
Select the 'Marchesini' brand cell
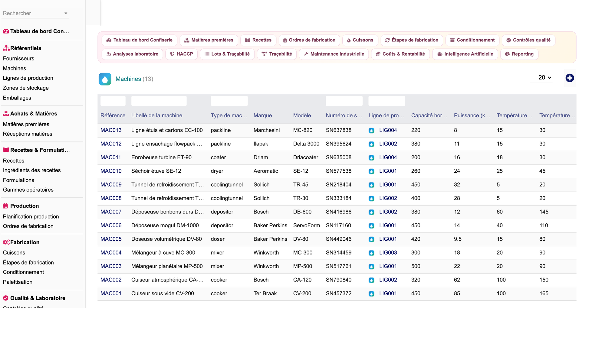[x=267, y=130]
